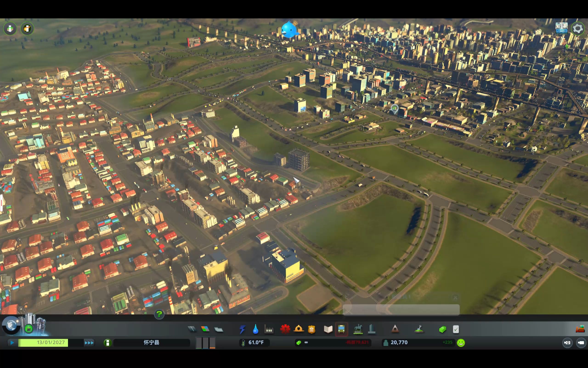Click the population count 20,770
The width and height of the screenshot is (588, 368).
tap(399, 342)
